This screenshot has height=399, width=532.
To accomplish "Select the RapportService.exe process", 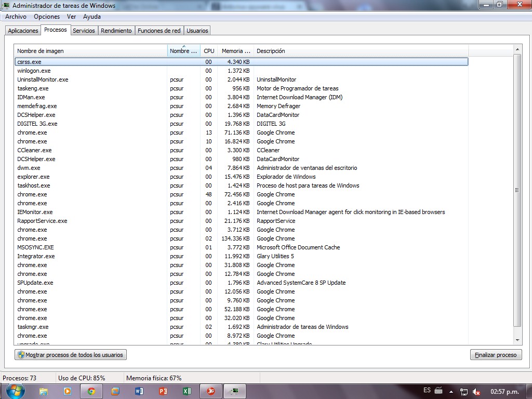I will pyautogui.click(x=241, y=220).
